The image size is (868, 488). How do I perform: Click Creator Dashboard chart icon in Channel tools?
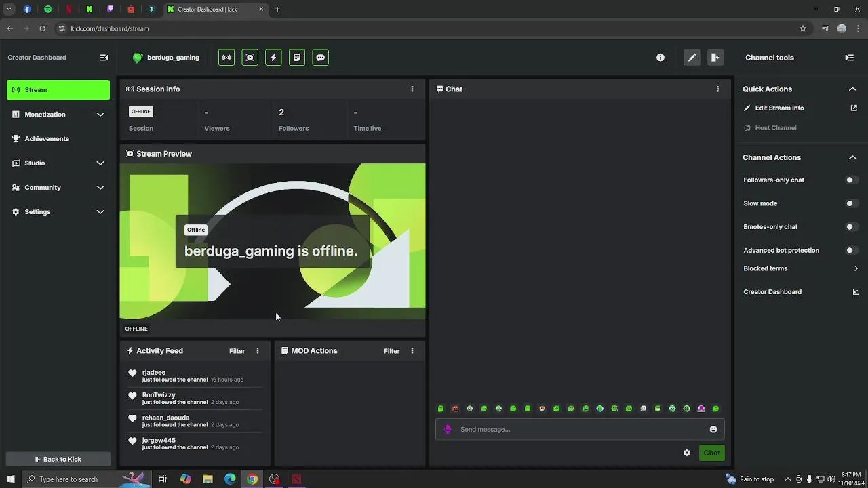pos(856,292)
